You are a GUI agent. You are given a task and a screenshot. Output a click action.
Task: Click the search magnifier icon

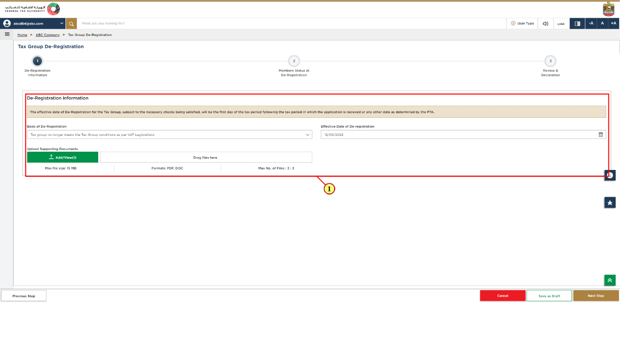71,24
